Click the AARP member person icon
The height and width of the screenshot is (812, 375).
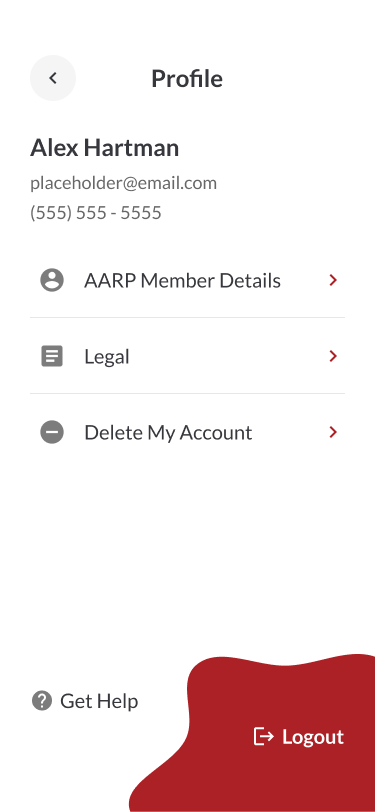[52, 280]
